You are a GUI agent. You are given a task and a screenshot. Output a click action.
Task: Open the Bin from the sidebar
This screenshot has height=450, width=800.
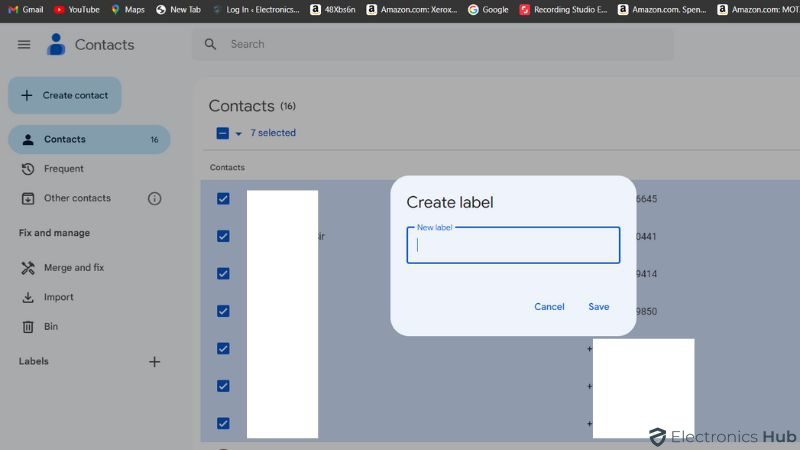pos(50,327)
